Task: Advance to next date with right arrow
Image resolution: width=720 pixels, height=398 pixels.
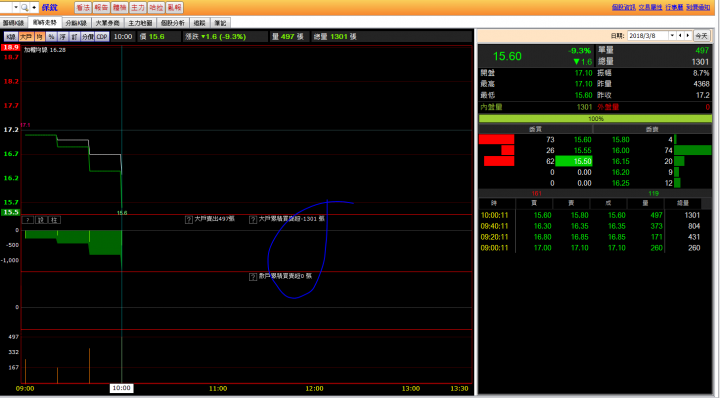Action: coord(687,35)
